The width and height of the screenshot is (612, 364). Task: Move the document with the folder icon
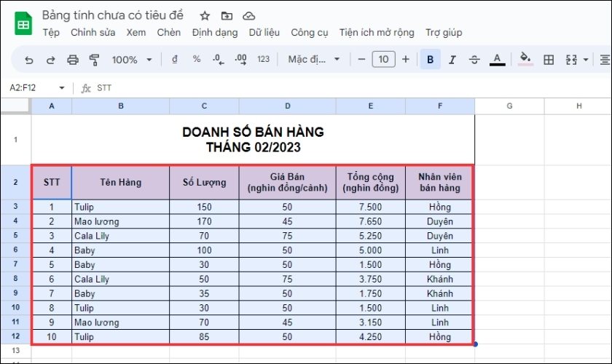tap(227, 16)
